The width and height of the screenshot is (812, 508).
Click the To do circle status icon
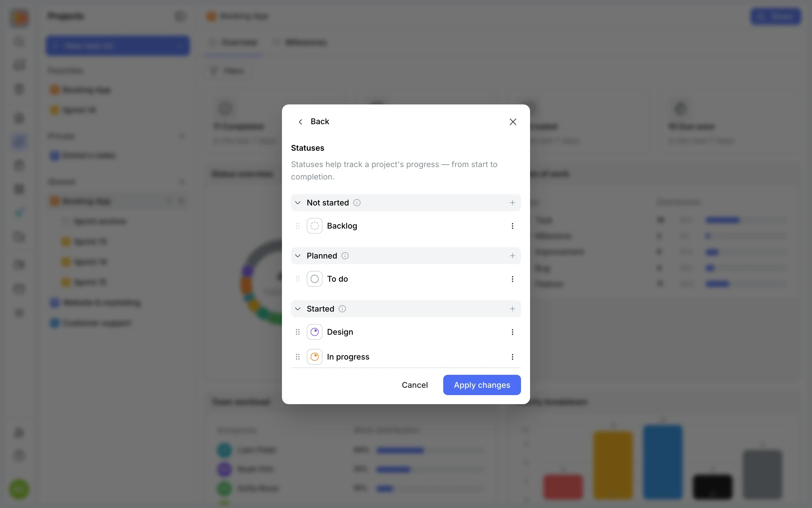(314, 279)
